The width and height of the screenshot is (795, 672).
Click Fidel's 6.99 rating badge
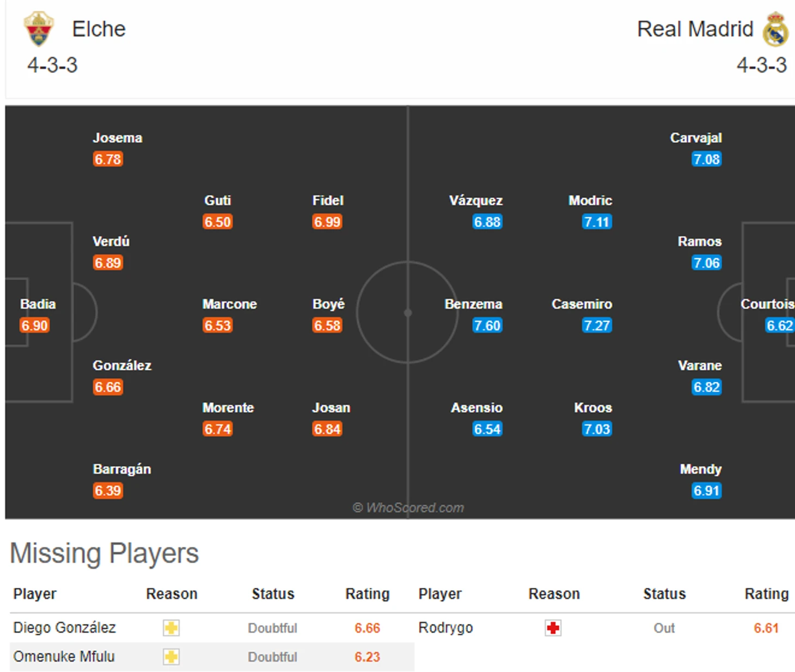[x=327, y=222]
